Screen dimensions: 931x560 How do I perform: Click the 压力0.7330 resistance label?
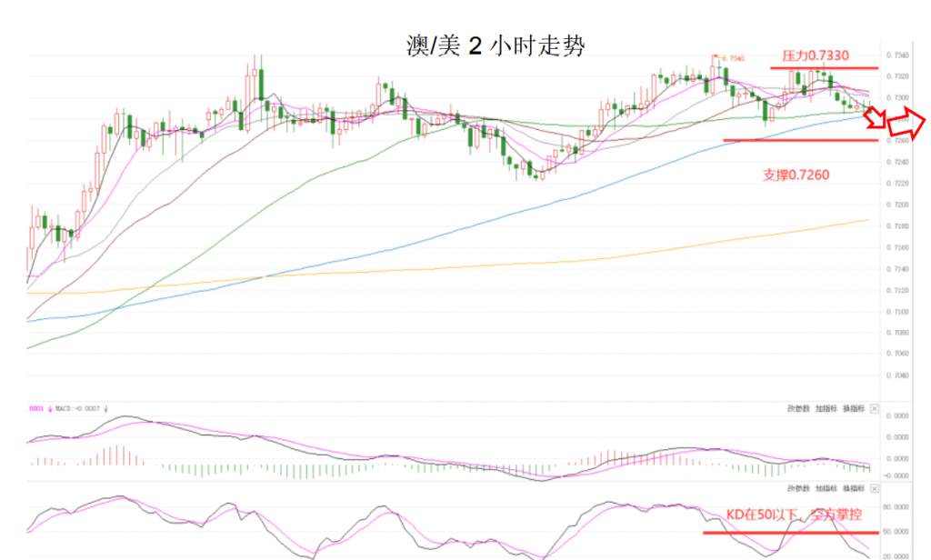(816, 55)
